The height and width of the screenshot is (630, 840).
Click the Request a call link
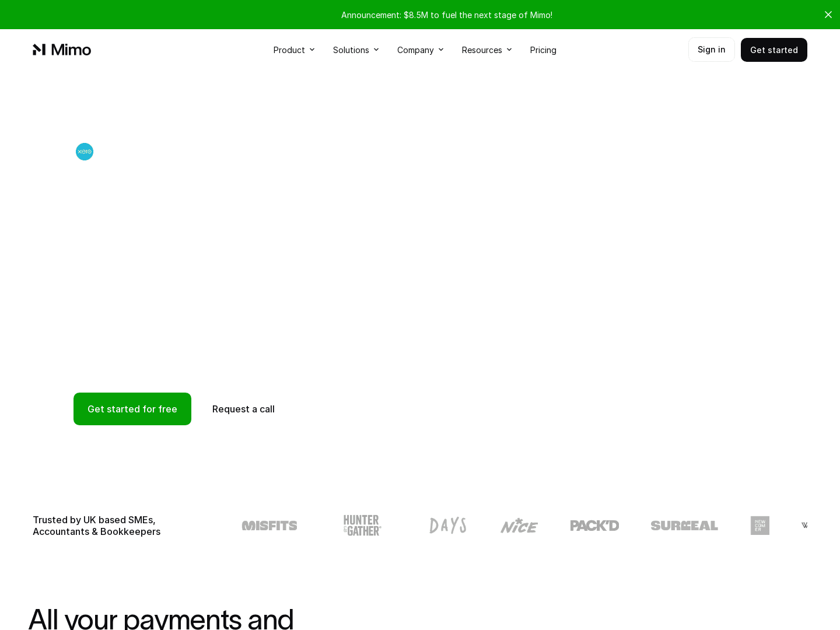pos(243,409)
